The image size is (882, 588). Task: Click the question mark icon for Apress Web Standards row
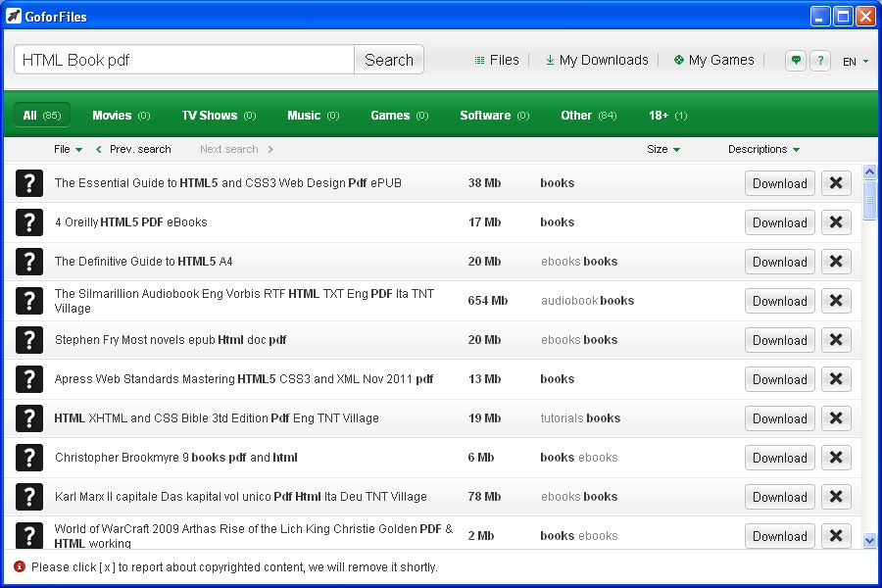click(x=29, y=379)
